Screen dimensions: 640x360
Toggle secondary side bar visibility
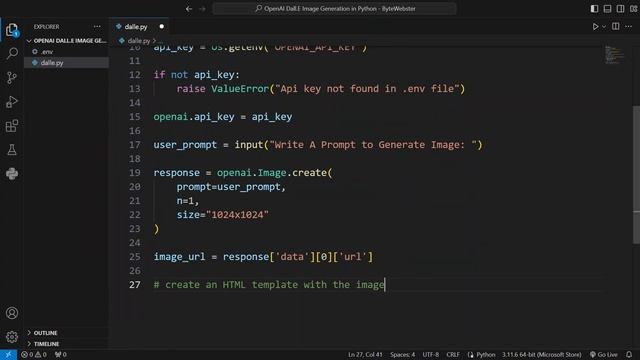point(620,9)
